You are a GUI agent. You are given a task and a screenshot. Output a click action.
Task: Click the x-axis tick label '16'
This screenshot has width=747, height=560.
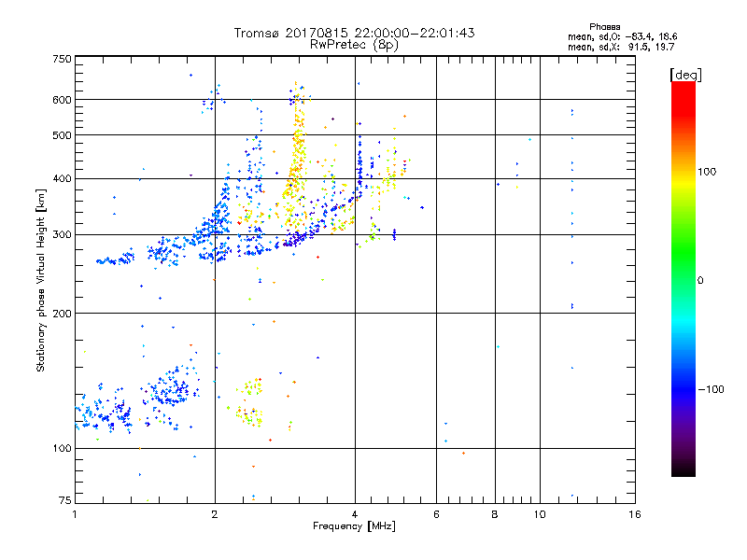635,514
